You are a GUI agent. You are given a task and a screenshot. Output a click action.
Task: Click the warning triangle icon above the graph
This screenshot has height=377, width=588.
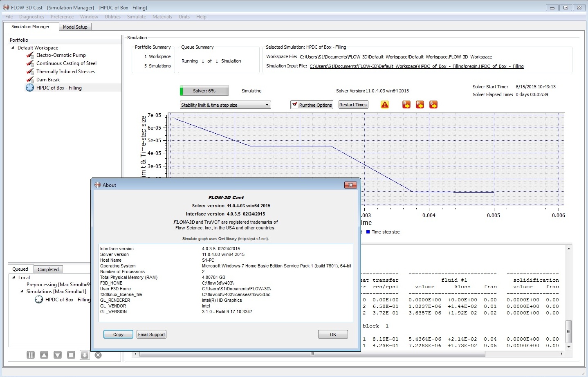pyautogui.click(x=385, y=105)
